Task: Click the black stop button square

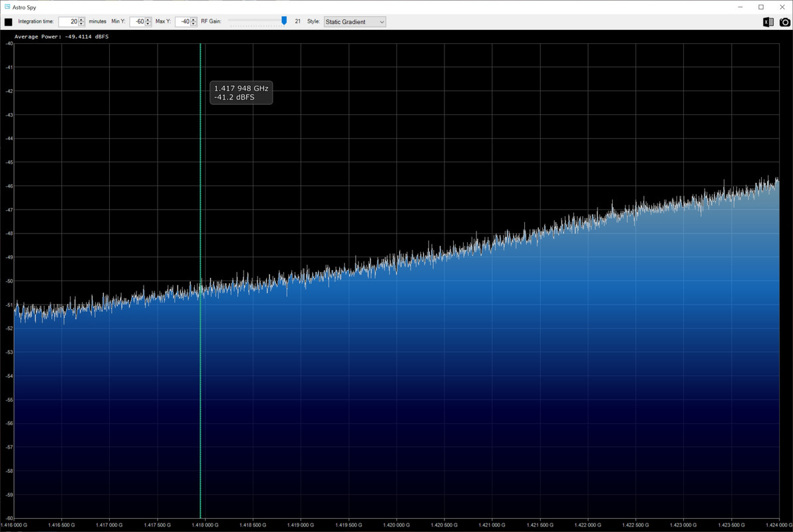Action: point(8,22)
